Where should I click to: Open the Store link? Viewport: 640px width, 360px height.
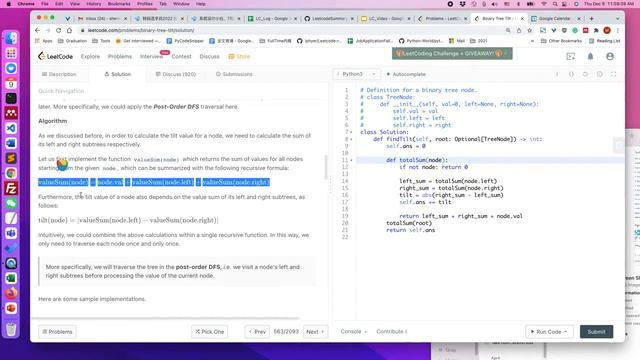point(239,56)
